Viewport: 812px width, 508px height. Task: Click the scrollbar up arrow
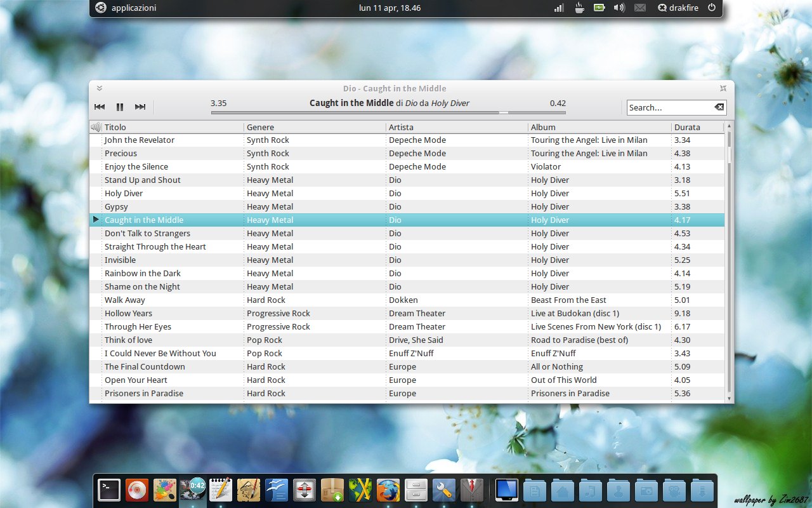730,125
